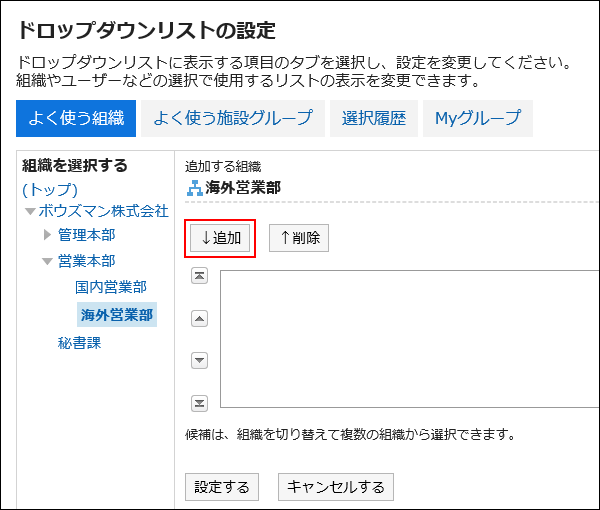Click the ↑削除 button
The height and width of the screenshot is (510, 600).
[x=299, y=238]
